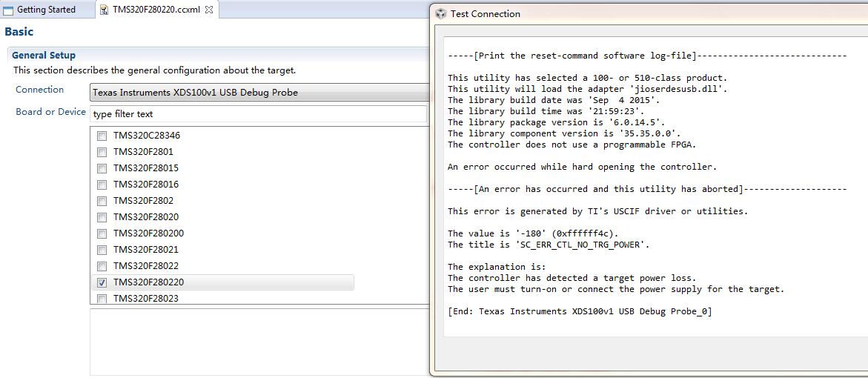Check the TMS320F28015 checkbox
Viewport: 868px width, 378px height.
coord(102,168)
